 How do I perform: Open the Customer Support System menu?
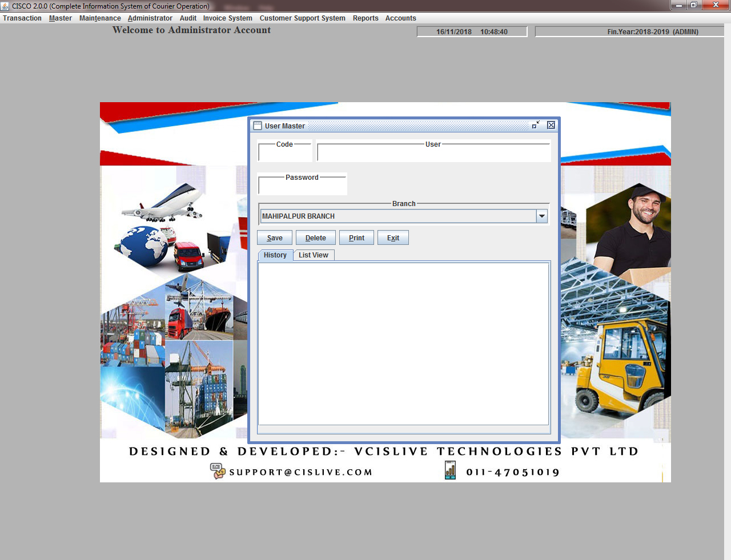(x=302, y=18)
